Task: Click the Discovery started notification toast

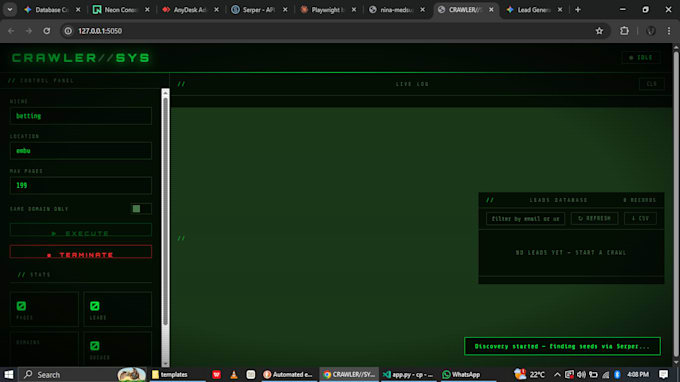Action: point(562,346)
